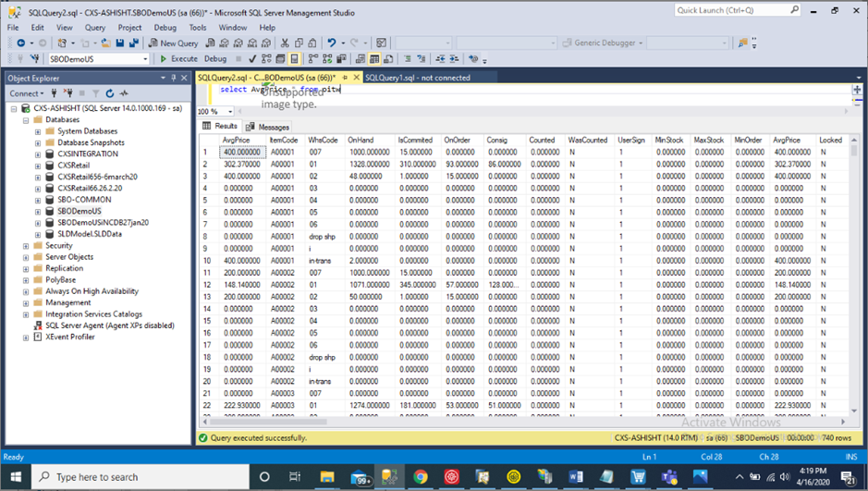Select the SBO-COMMON database
This screenshot has height=491, width=868.
(84, 200)
